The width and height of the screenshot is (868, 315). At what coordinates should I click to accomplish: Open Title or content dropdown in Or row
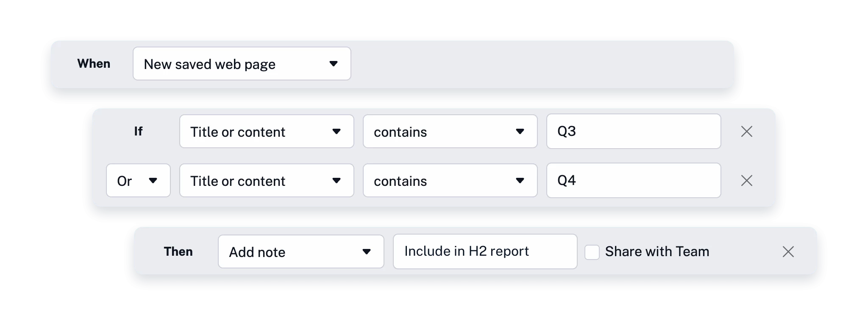(266, 181)
